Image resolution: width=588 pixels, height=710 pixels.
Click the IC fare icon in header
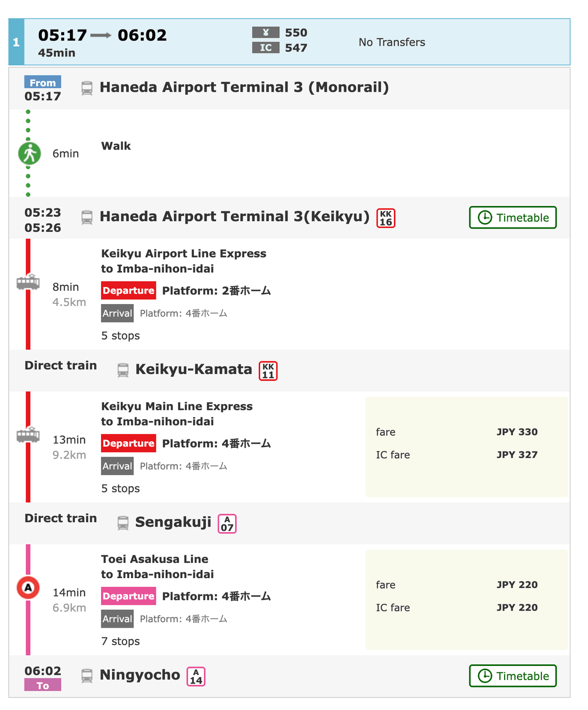(x=266, y=48)
